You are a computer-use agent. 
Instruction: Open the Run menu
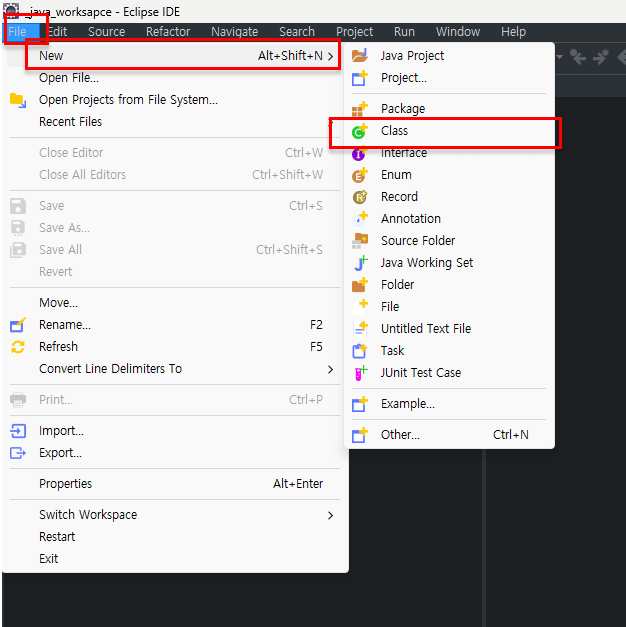click(x=404, y=32)
